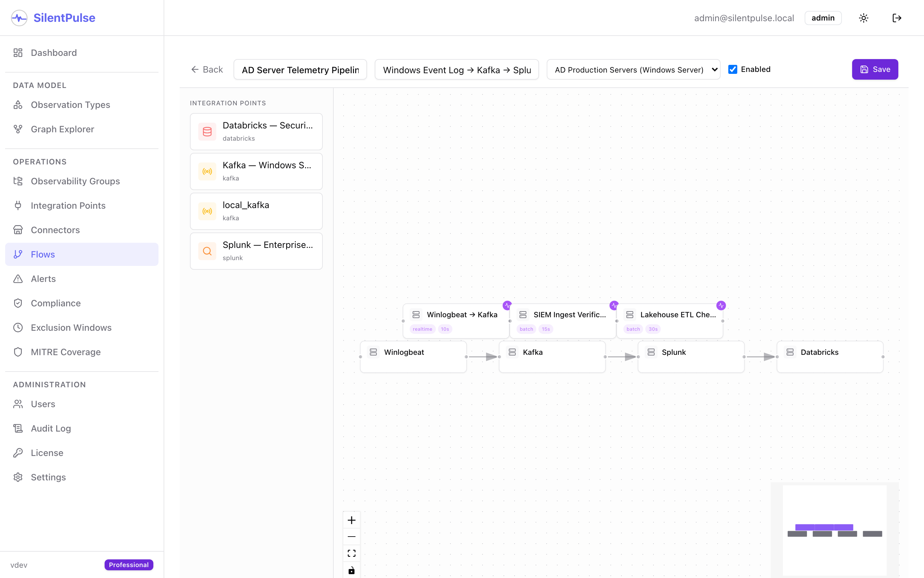
Task: Open Audit Log page
Action: [x=82, y=429]
